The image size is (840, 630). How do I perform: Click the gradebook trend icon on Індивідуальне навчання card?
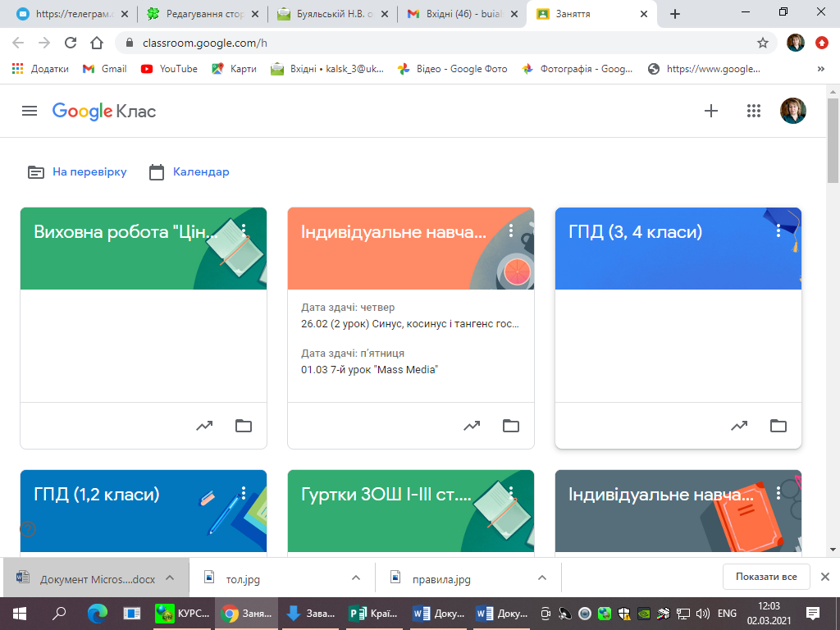[x=472, y=426]
